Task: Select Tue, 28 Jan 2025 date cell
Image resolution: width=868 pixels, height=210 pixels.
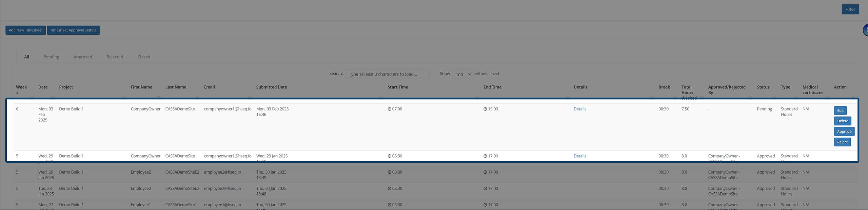Action: tap(46, 191)
